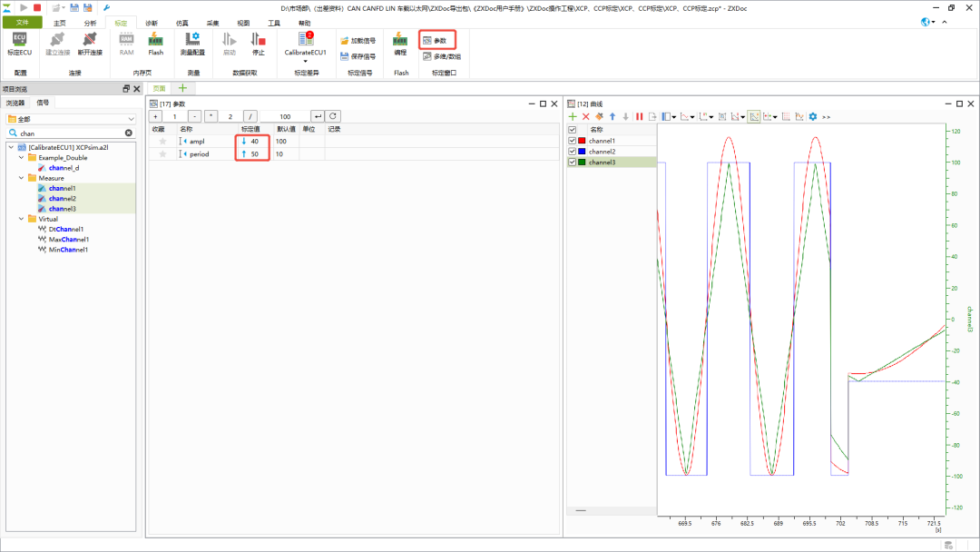Screen dimensions: 980x552
Task: Open the 全部 filter combo box
Action: (x=71, y=119)
